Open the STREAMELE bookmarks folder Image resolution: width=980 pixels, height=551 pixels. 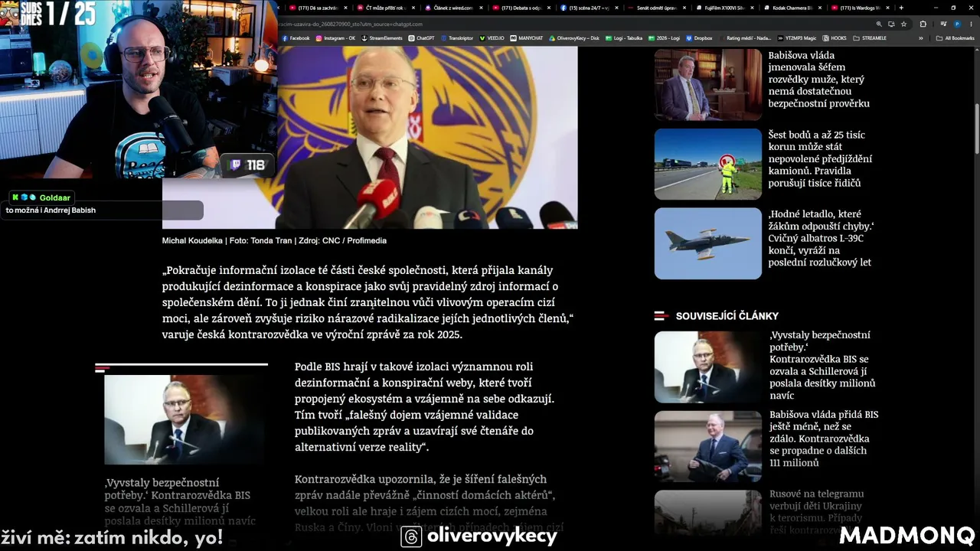coord(870,37)
